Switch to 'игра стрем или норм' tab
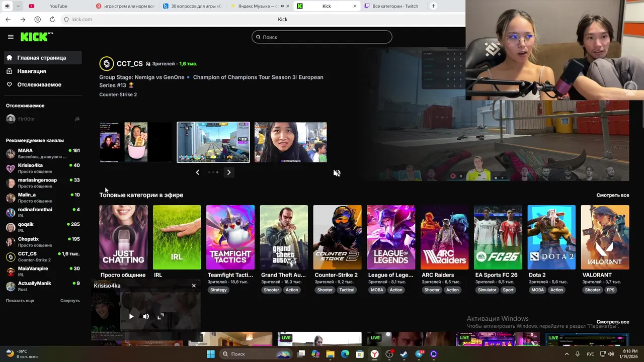This screenshot has width=644, height=362. coord(125,6)
